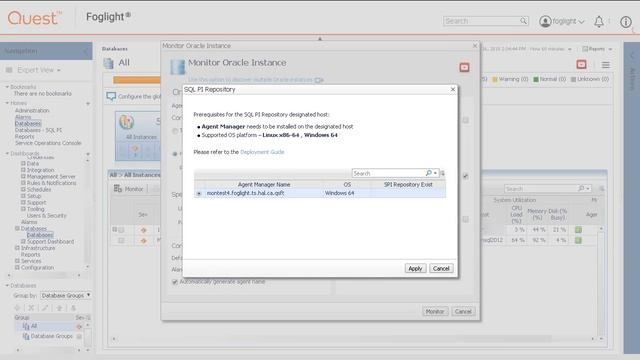The width and height of the screenshot is (640, 360).
Task: Click the Databases page All icon
Action: [108, 63]
